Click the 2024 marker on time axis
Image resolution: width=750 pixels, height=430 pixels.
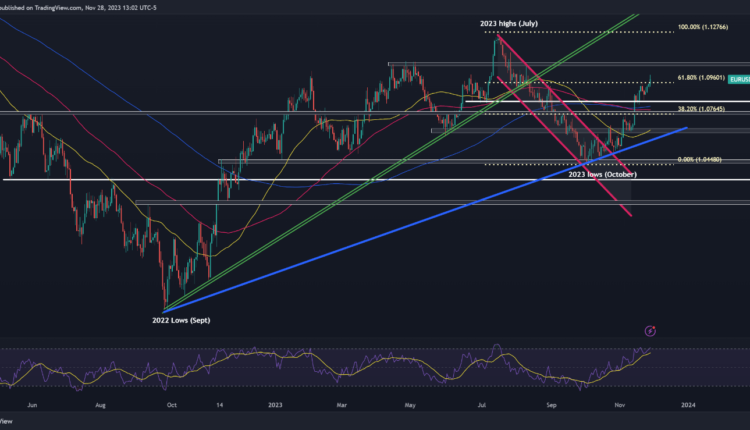(688, 404)
